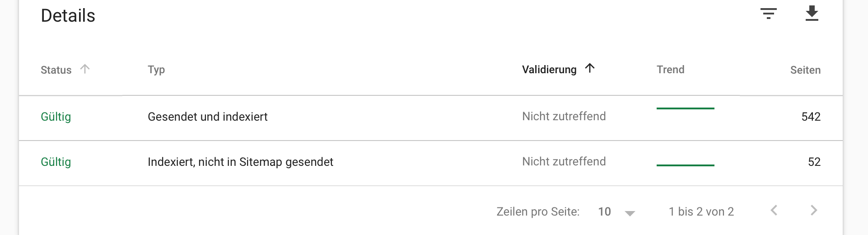868x235 pixels.
Task: Click the 542 pages count
Action: (x=811, y=117)
